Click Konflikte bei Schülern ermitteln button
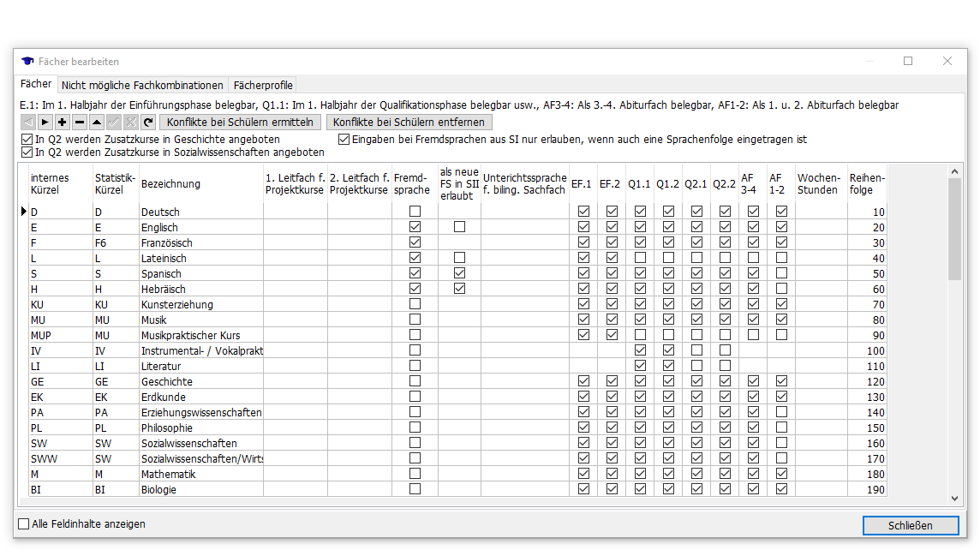The width and height of the screenshot is (980, 556). [x=240, y=122]
